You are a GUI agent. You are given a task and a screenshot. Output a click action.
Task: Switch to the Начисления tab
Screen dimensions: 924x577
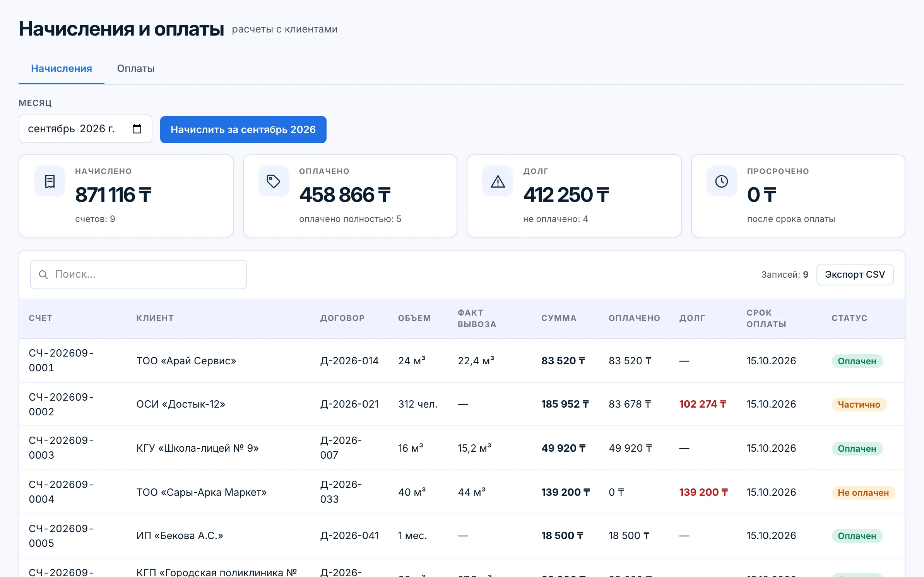(62, 68)
